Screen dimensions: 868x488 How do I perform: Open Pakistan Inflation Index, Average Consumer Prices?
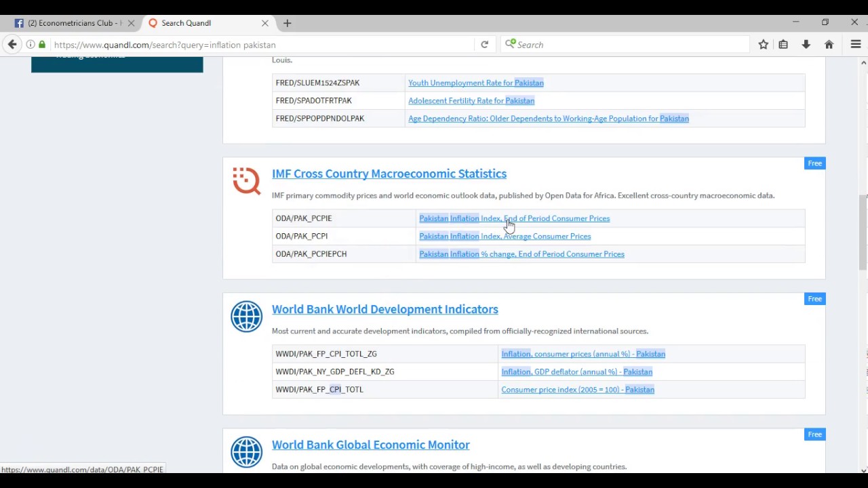[x=505, y=236]
